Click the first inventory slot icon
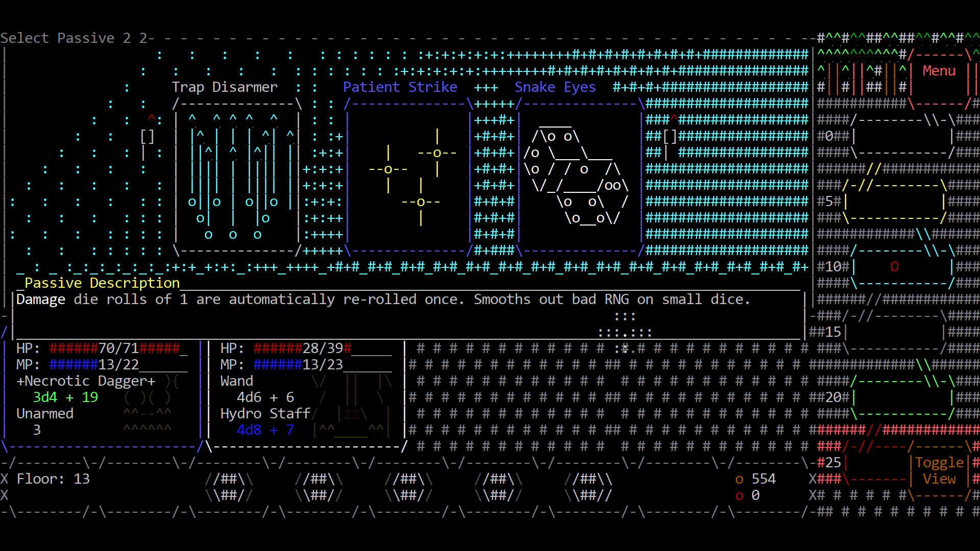980x551 pixels. [229, 487]
